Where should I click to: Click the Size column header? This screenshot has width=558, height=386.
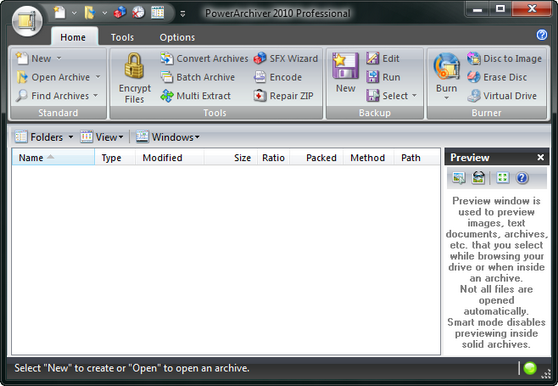(x=230, y=158)
